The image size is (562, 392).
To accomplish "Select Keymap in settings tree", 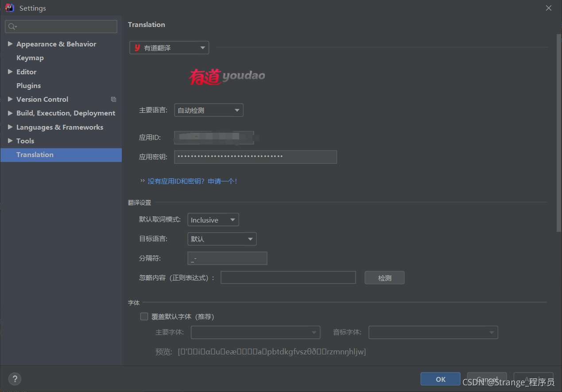I will pos(30,58).
